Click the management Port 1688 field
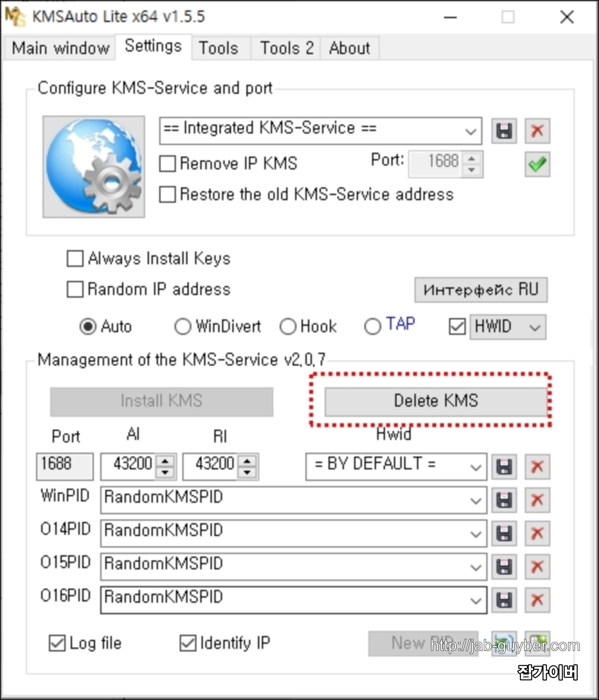This screenshot has height=700, width=599. pos(65,466)
